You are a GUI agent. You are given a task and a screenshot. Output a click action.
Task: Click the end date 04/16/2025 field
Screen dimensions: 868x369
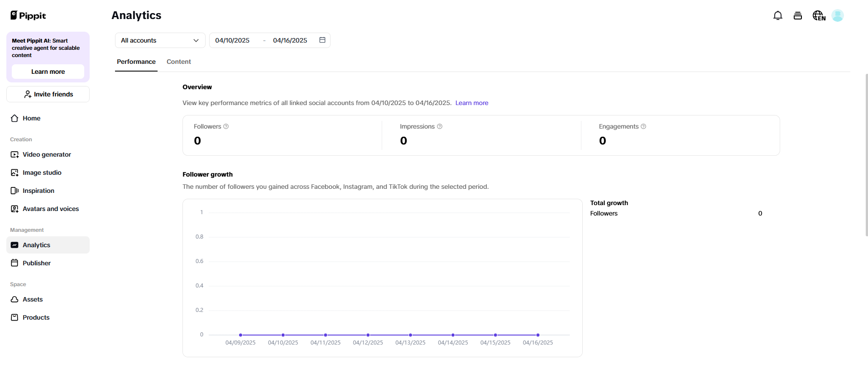290,40
